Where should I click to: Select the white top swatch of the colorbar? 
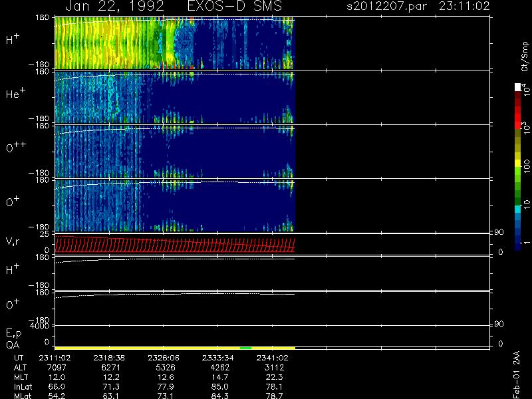[x=518, y=87]
